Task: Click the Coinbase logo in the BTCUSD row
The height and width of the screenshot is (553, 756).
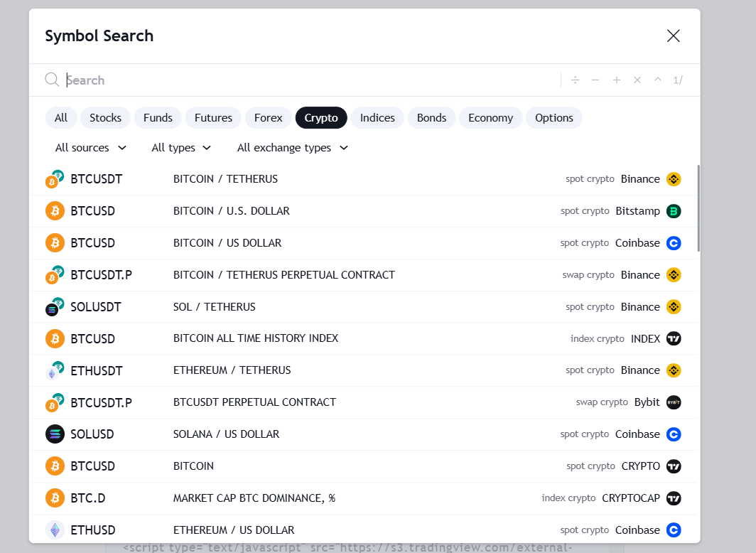Action: pos(674,243)
